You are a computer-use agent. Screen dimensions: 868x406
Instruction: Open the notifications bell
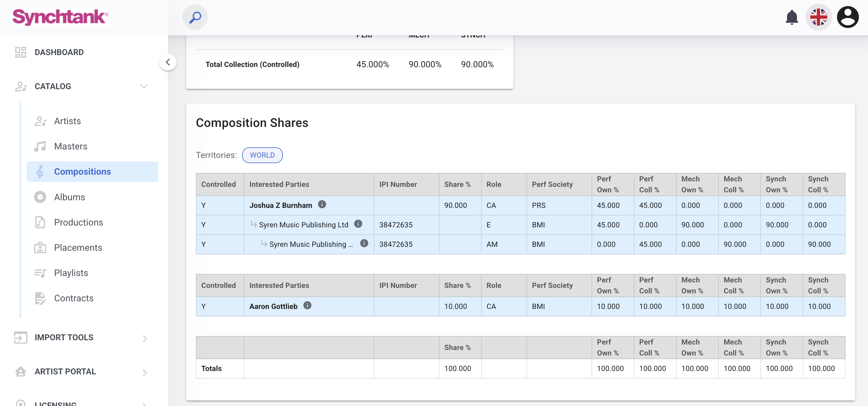click(792, 17)
